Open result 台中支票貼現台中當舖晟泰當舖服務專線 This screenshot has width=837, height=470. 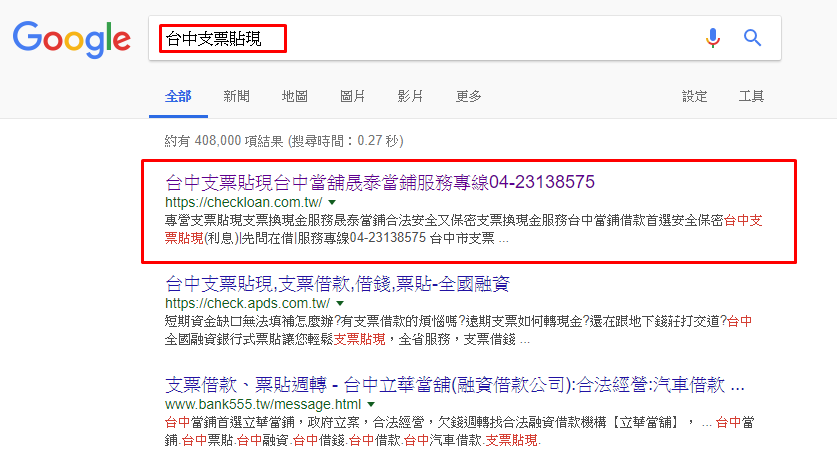[380, 182]
